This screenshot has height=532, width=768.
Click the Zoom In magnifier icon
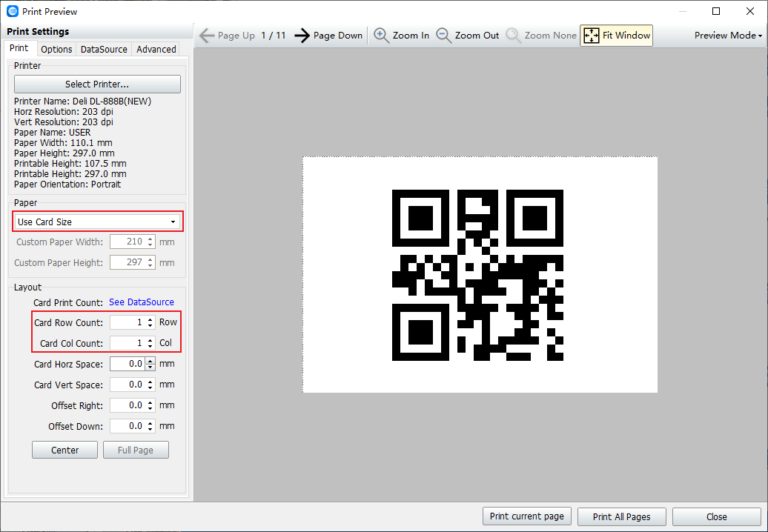[x=381, y=36]
